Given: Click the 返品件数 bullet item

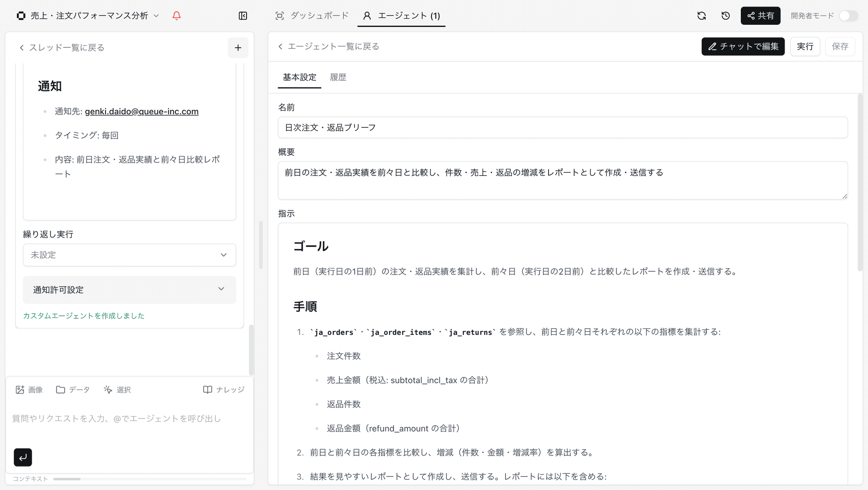Looking at the screenshot, I should tap(344, 404).
